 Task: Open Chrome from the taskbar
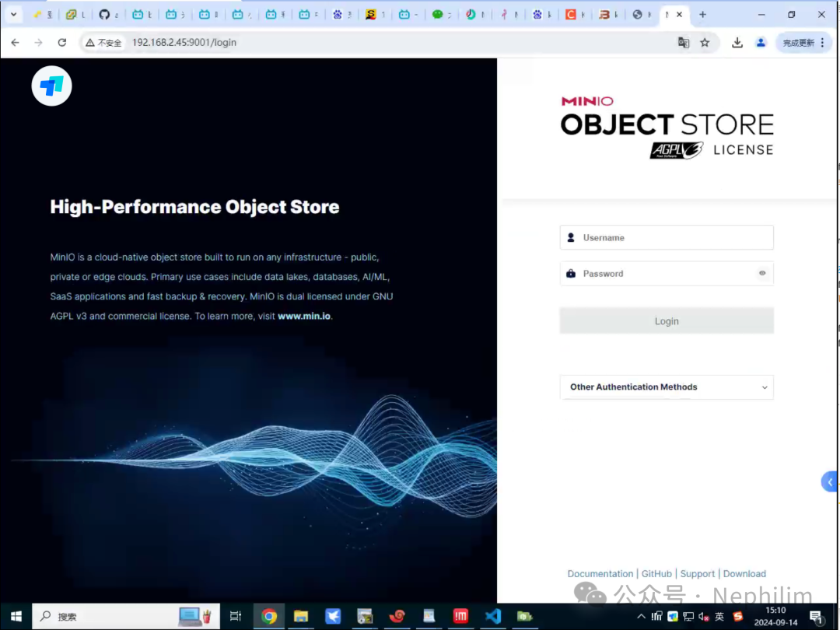(269, 617)
